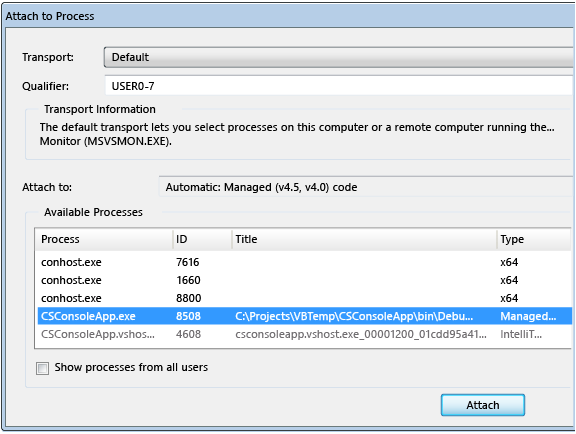This screenshot has height=434, width=576.
Task: Click the Transport Information description text
Action: (x=297, y=134)
